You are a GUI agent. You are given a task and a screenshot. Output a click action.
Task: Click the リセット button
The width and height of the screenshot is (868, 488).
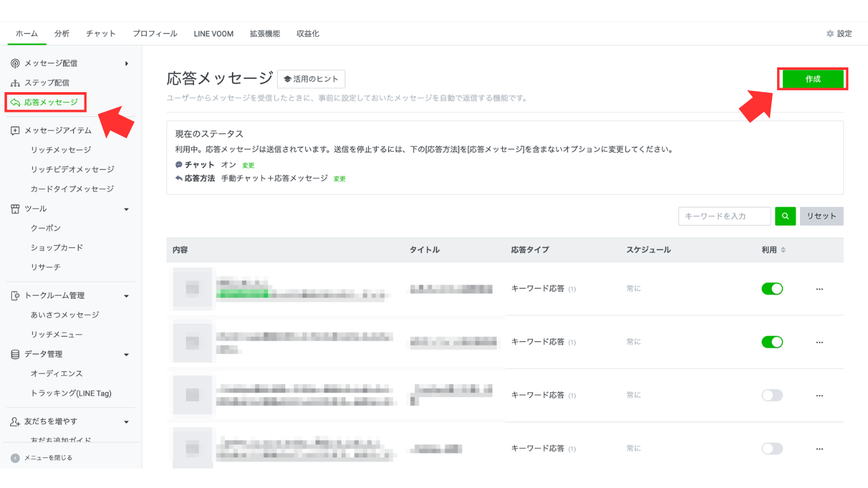pyautogui.click(x=822, y=216)
